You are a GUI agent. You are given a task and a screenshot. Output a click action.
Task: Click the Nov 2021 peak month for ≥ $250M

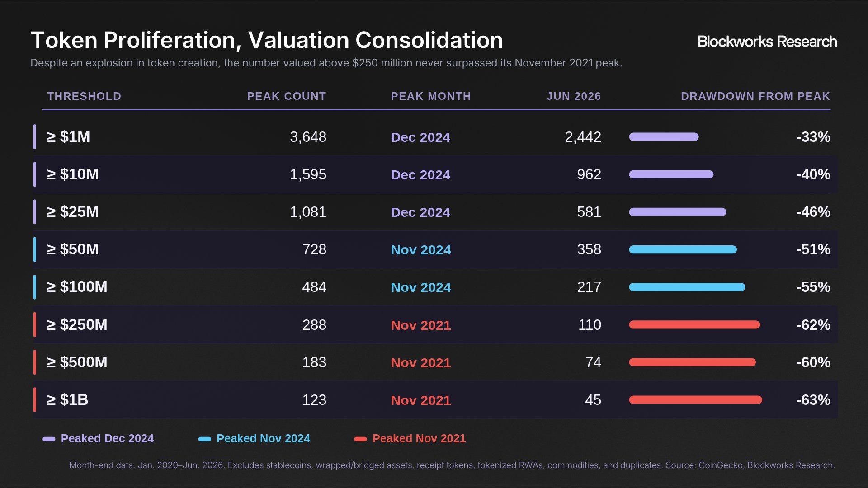(x=421, y=325)
